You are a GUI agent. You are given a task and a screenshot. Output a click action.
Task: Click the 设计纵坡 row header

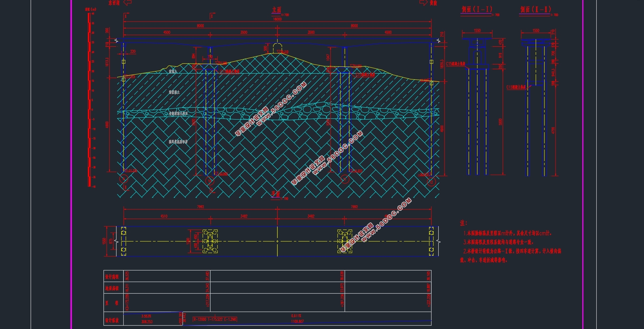[x=112, y=320]
